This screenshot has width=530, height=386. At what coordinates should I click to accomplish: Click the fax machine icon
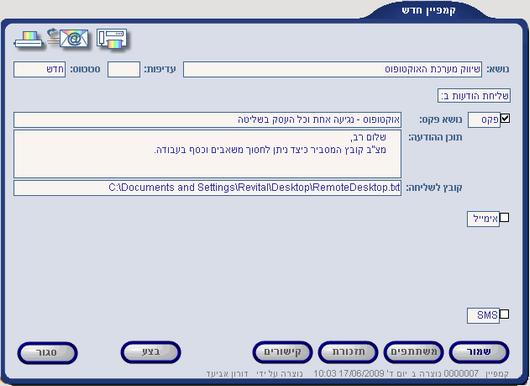[x=112, y=39]
